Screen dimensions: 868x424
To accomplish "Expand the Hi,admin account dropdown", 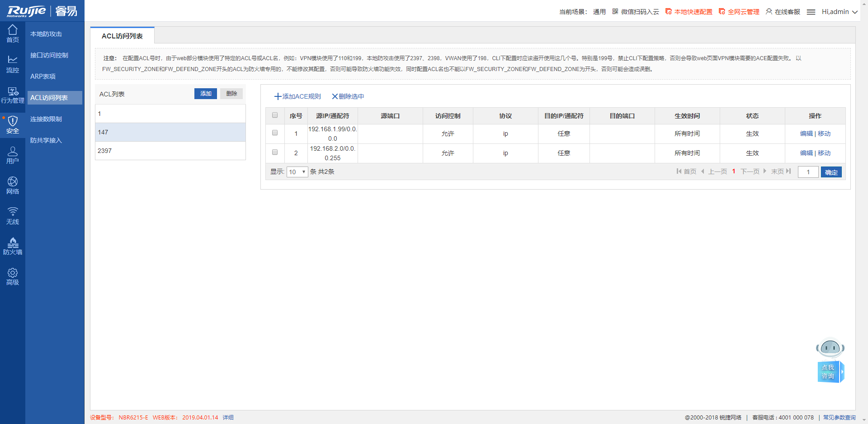I will (839, 12).
